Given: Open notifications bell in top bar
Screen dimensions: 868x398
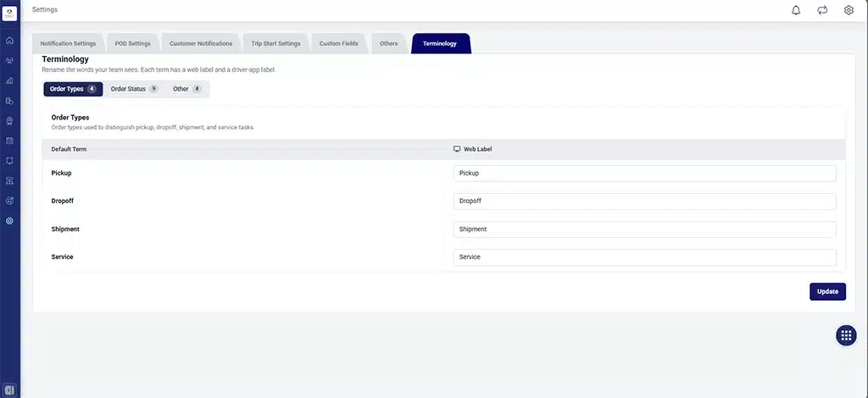Looking at the screenshot, I should pyautogui.click(x=796, y=10).
